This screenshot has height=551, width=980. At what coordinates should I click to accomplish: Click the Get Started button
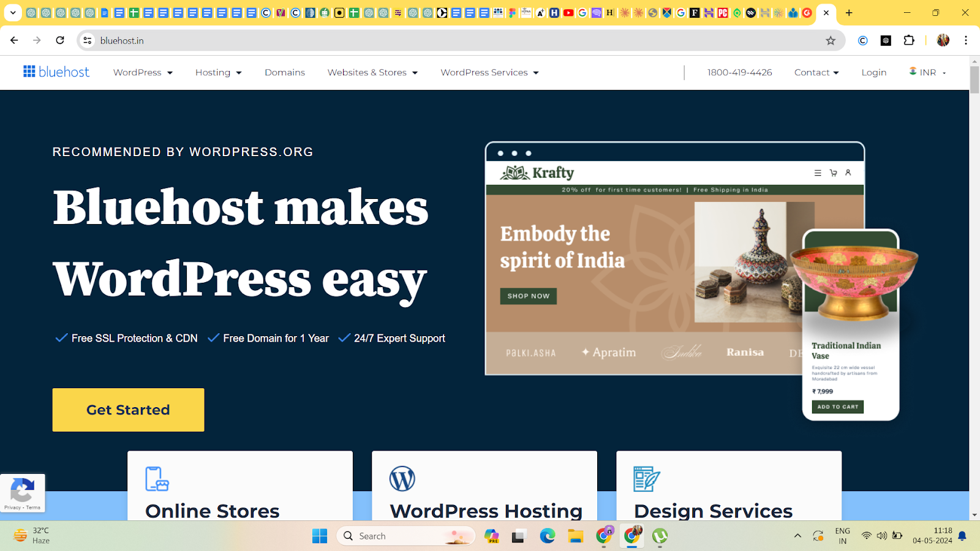[128, 410]
